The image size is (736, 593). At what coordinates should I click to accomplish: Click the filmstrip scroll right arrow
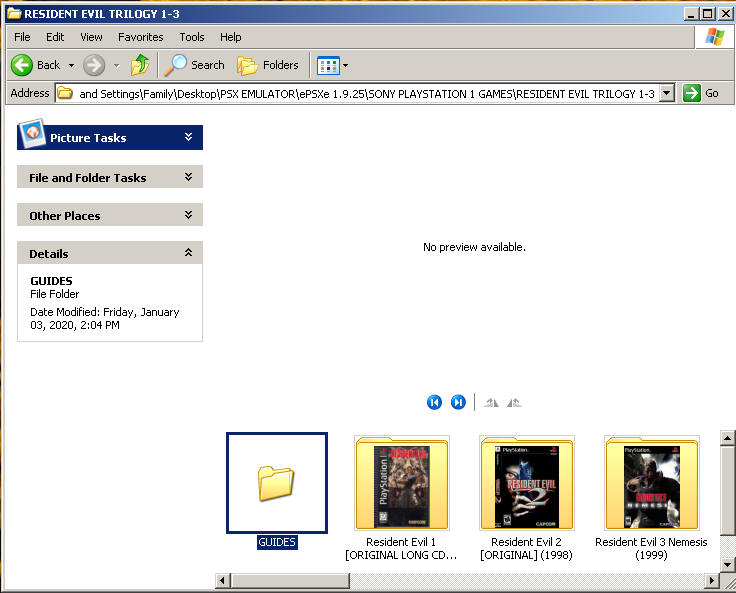(712, 581)
